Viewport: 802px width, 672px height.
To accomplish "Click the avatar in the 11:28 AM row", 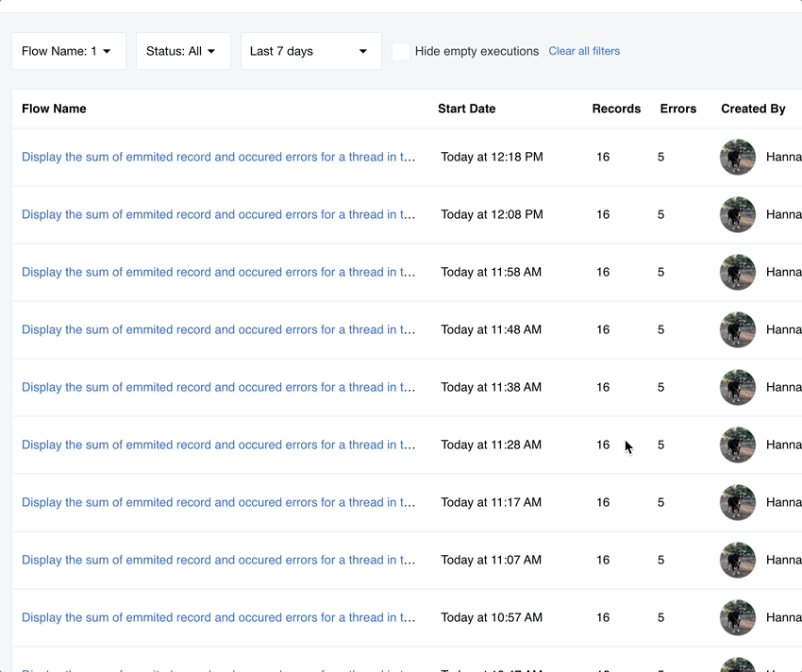I will coord(737,445).
